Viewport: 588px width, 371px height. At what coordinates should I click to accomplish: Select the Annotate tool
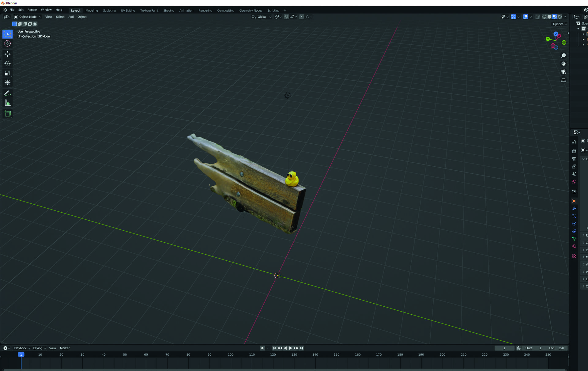click(7, 93)
